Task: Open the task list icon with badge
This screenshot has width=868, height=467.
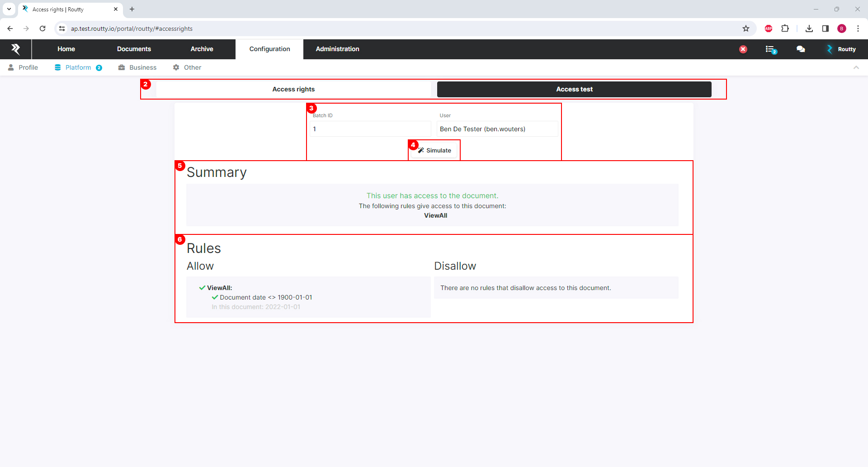Action: (770, 49)
